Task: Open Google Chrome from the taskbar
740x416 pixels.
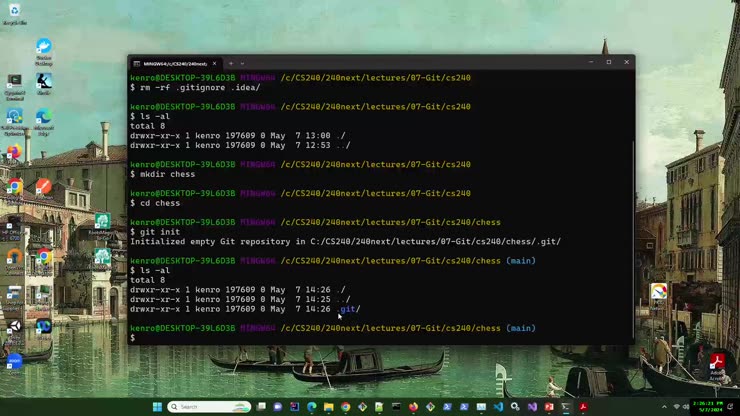Action: (345, 407)
